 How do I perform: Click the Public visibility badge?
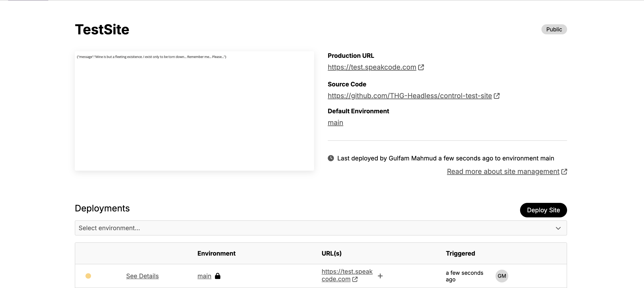[x=554, y=29]
